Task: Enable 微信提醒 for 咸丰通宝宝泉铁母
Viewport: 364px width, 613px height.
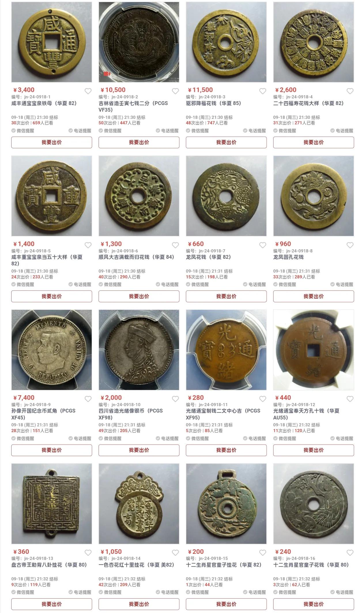Action: tap(23, 131)
